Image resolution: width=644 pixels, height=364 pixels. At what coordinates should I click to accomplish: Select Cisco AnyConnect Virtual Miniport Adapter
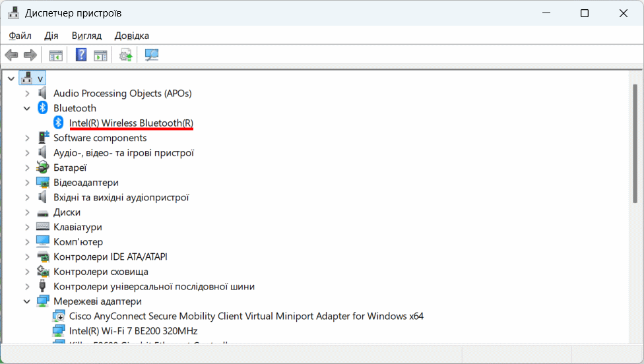(x=246, y=317)
